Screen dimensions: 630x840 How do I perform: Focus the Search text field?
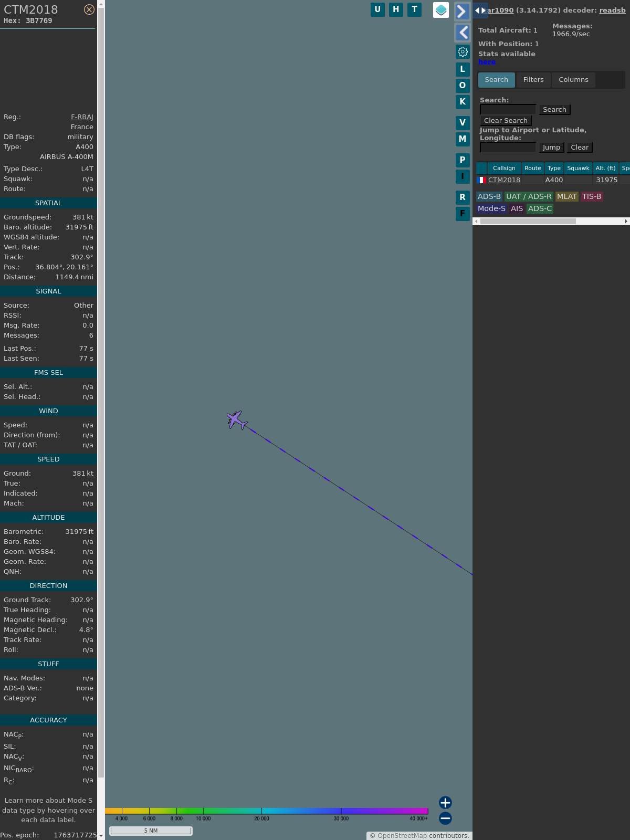pyautogui.click(x=508, y=109)
